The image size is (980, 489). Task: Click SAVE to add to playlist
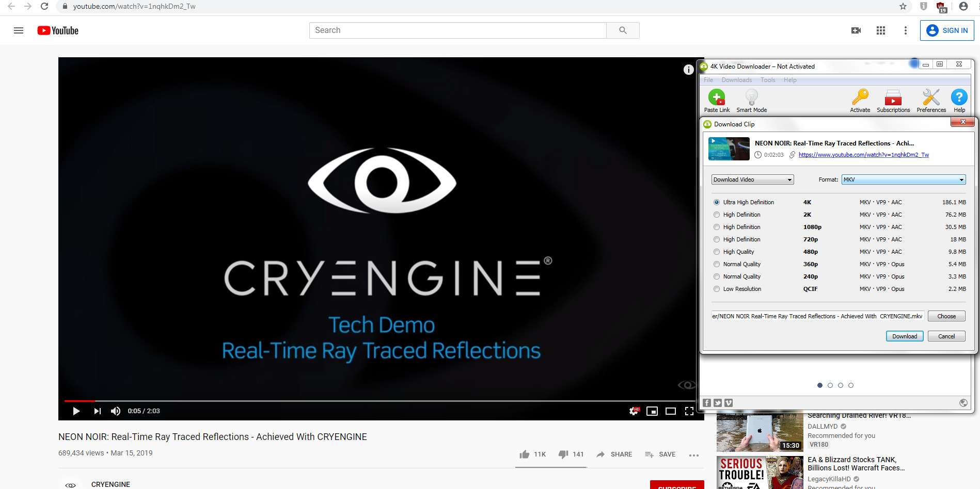[x=660, y=454]
